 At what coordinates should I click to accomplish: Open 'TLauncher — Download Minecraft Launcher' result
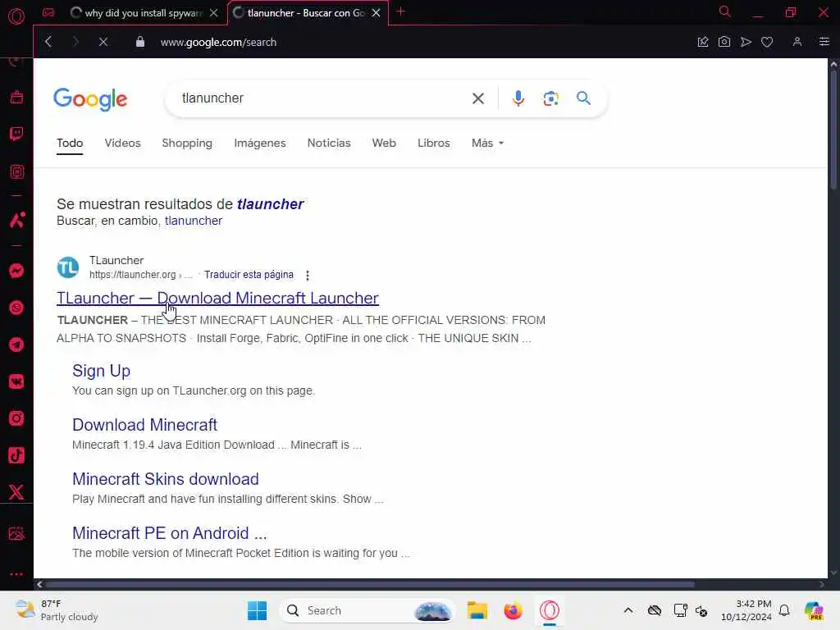217,298
